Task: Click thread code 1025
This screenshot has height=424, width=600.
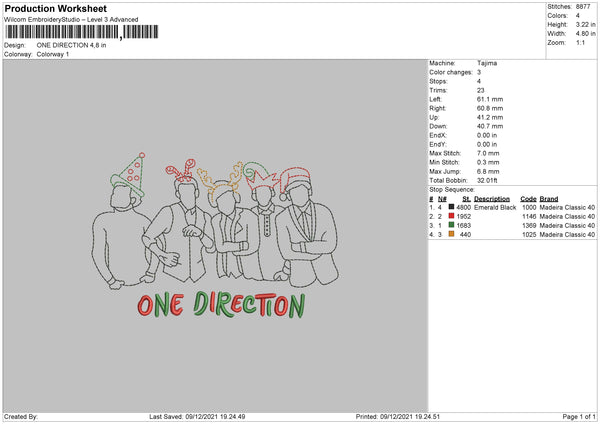Action: 529,235
